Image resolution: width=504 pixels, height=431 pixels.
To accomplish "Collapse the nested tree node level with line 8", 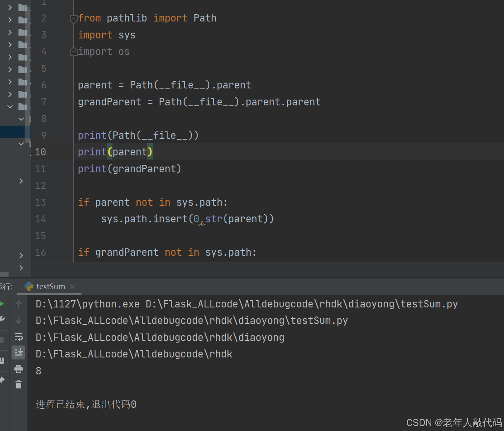I will tap(21, 119).
